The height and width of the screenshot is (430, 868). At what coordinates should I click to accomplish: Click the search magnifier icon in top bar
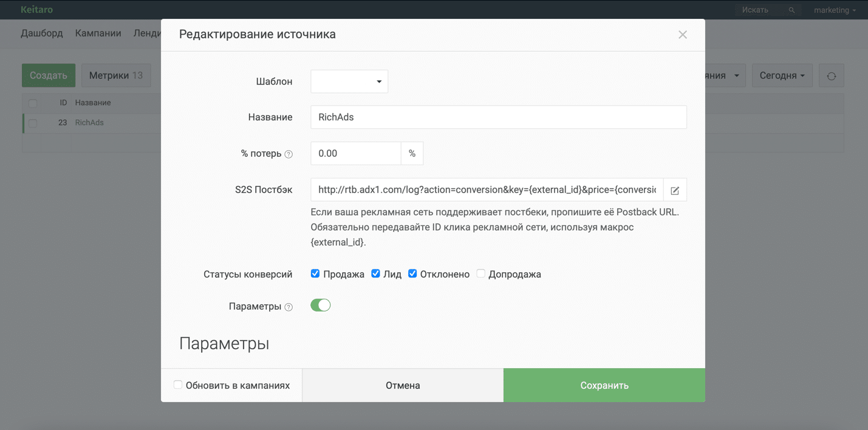click(x=791, y=10)
